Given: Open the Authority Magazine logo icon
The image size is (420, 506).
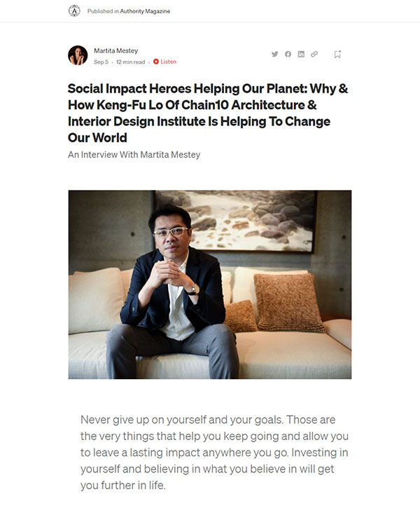Looking at the screenshot, I should click(x=74, y=11).
